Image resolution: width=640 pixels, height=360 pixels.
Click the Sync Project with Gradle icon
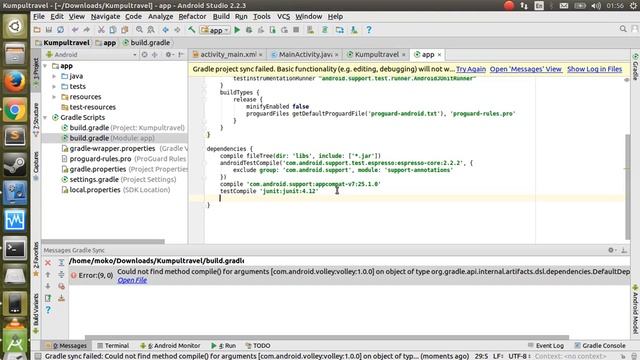point(325,30)
